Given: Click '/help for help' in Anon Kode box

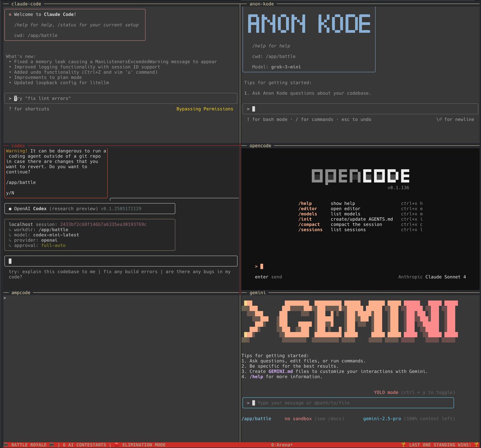Looking at the screenshot, I should pos(271,46).
